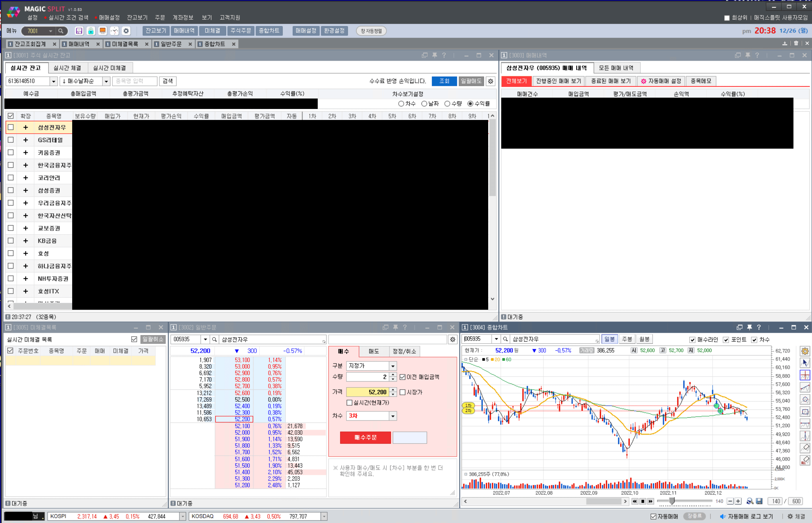Open the 계좌정보 menu
The width and height of the screenshot is (812, 523).
point(183,17)
